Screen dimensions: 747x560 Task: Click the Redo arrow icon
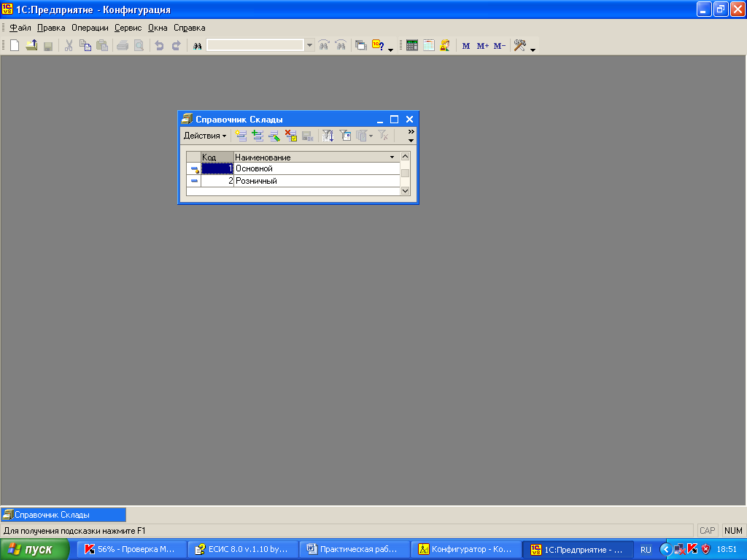click(x=176, y=46)
